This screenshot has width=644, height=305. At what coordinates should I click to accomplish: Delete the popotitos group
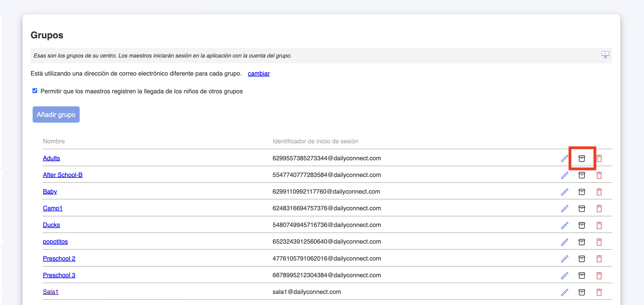coord(599,242)
